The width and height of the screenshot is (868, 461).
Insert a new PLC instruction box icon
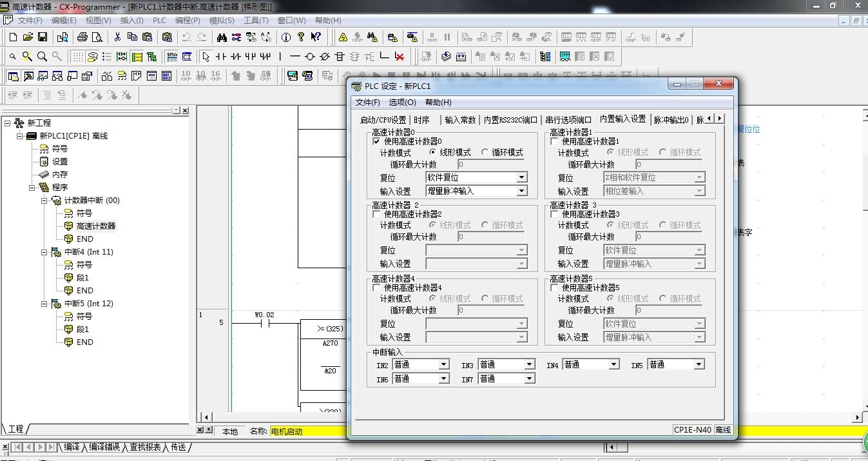coord(340,57)
